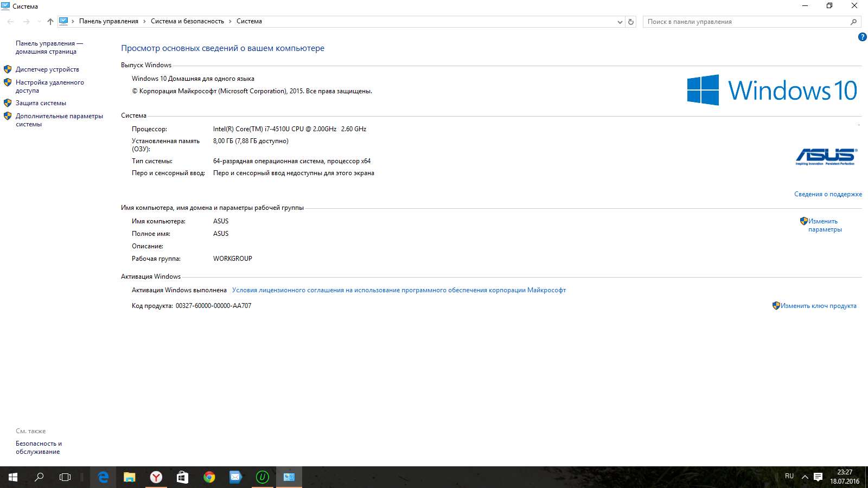Show hidden system tray icons
This screenshot has width=868, height=488.
point(805,477)
